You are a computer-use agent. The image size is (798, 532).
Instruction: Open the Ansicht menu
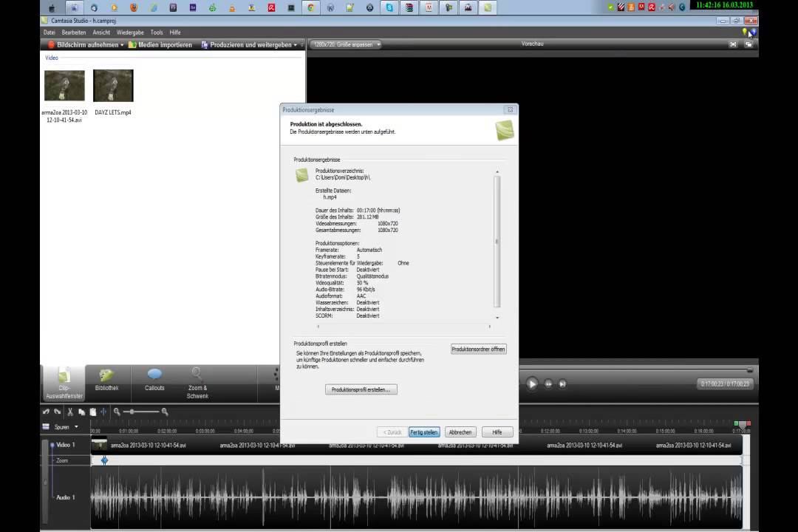[101, 32]
